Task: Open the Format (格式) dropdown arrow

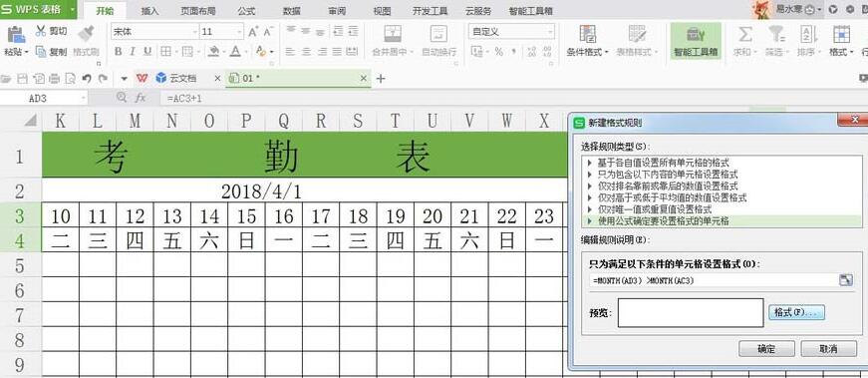Action: pos(851,52)
